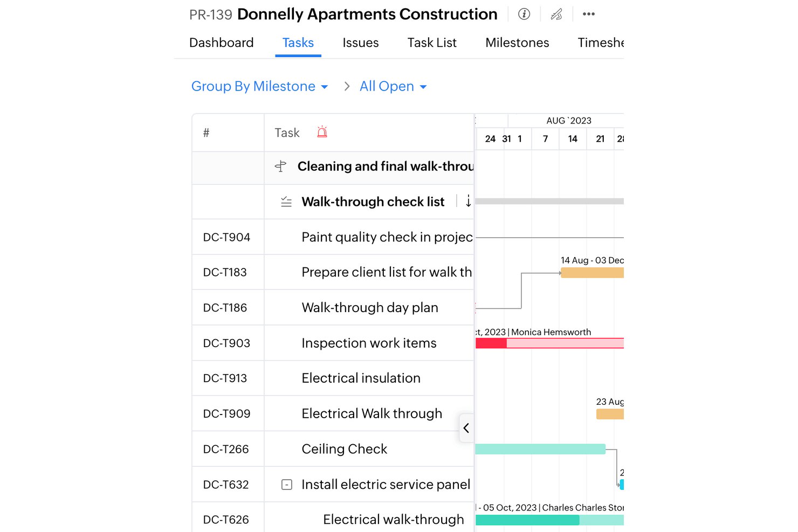This screenshot has width=798, height=532.
Task: Select the Tasks tab
Action: [298, 43]
